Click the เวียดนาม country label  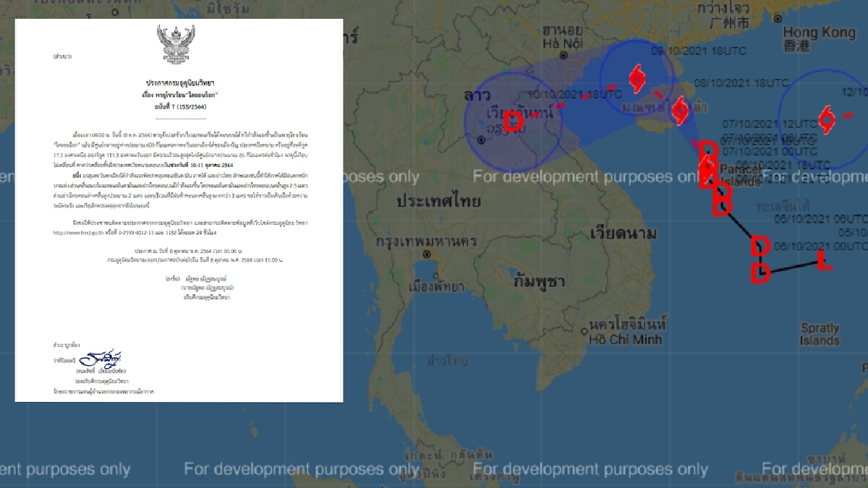pyautogui.click(x=624, y=233)
